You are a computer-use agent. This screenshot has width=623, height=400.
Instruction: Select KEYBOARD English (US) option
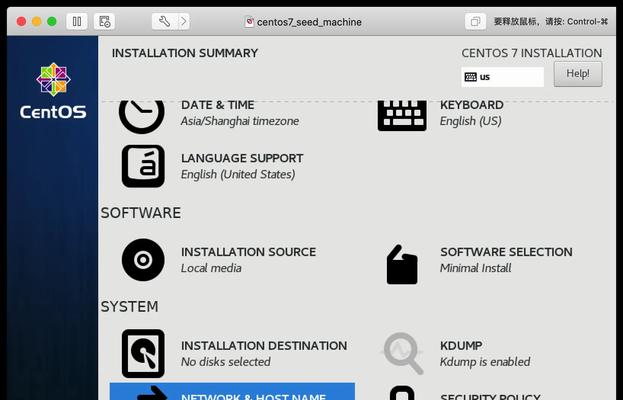tap(472, 113)
